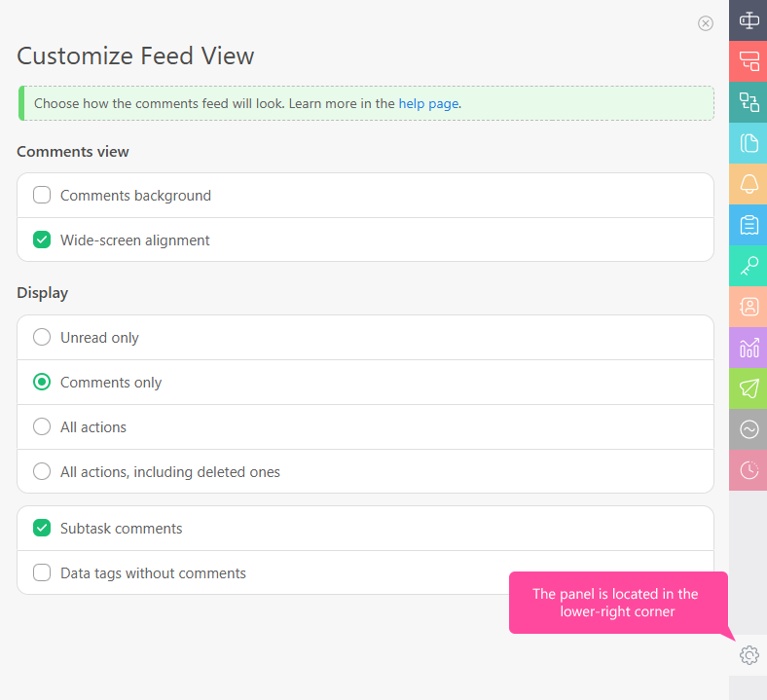The image size is (767, 700).
Task: Open the settings gear icon
Action: tap(749, 655)
